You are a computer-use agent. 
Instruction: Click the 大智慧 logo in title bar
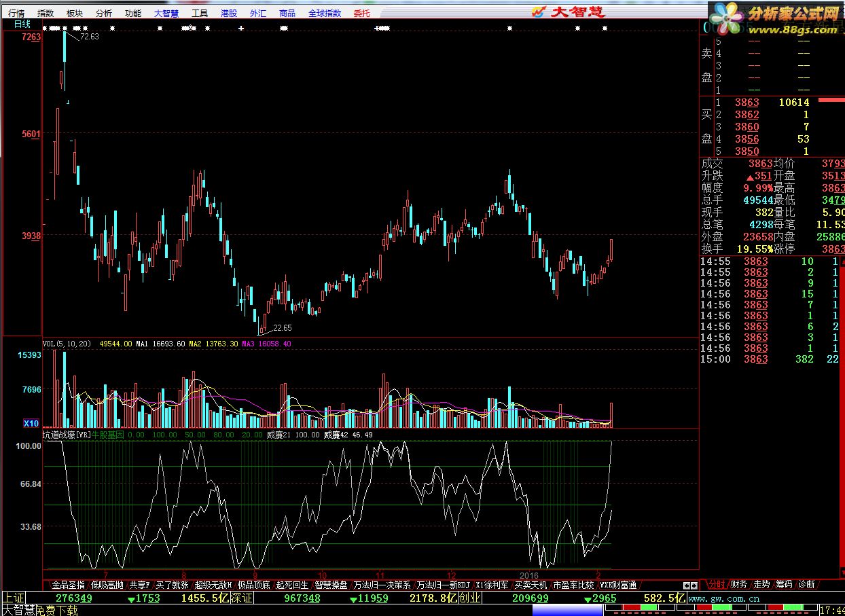click(568, 11)
